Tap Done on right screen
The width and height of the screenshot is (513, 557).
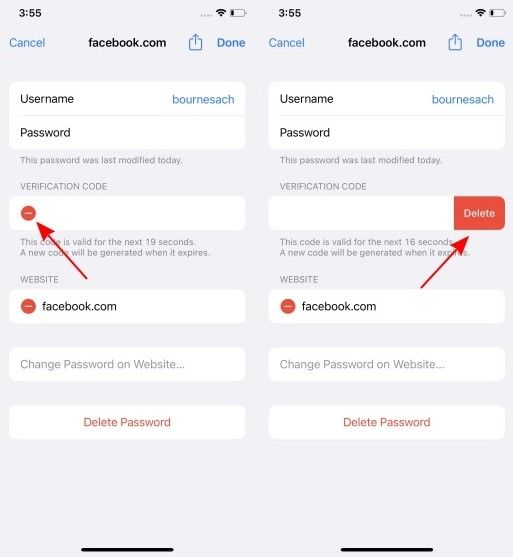tap(490, 43)
